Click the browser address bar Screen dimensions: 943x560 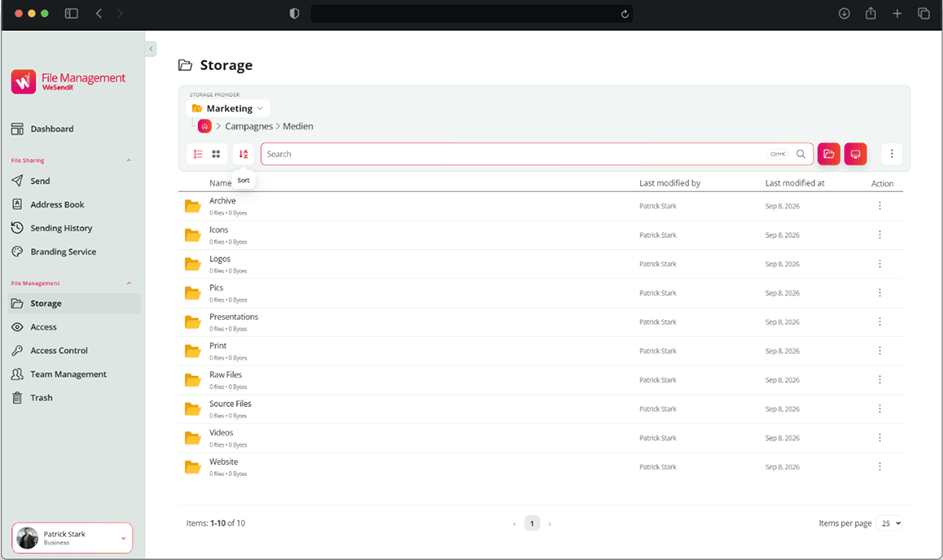coord(471,14)
